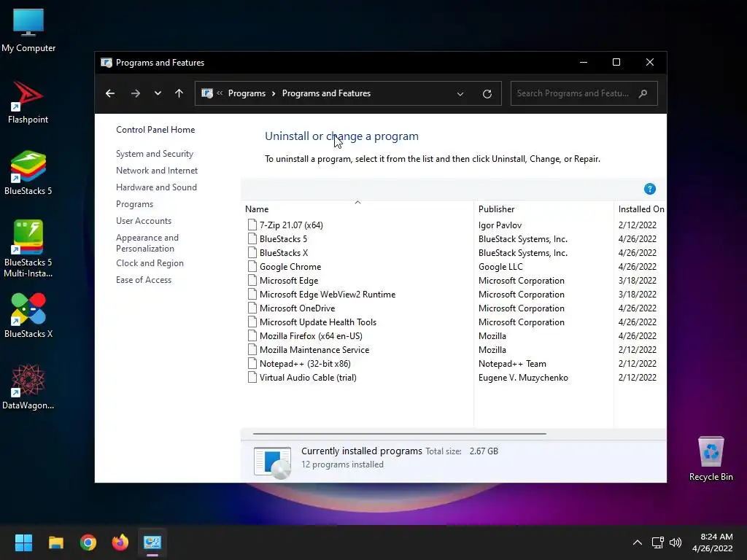Image resolution: width=747 pixels, height=560 pixels.
Task: Launch Firefox from the taskbar
Action: pos(120,542)
